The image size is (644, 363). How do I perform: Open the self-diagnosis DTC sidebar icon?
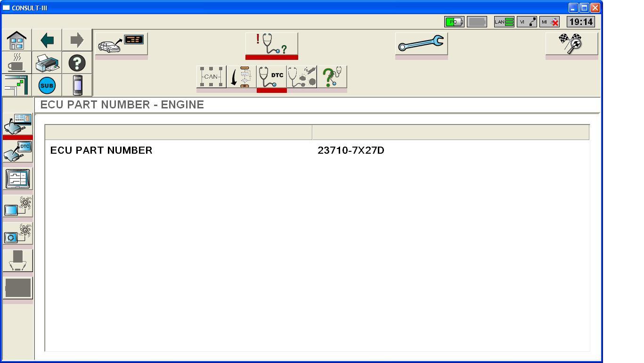point(17,151)
